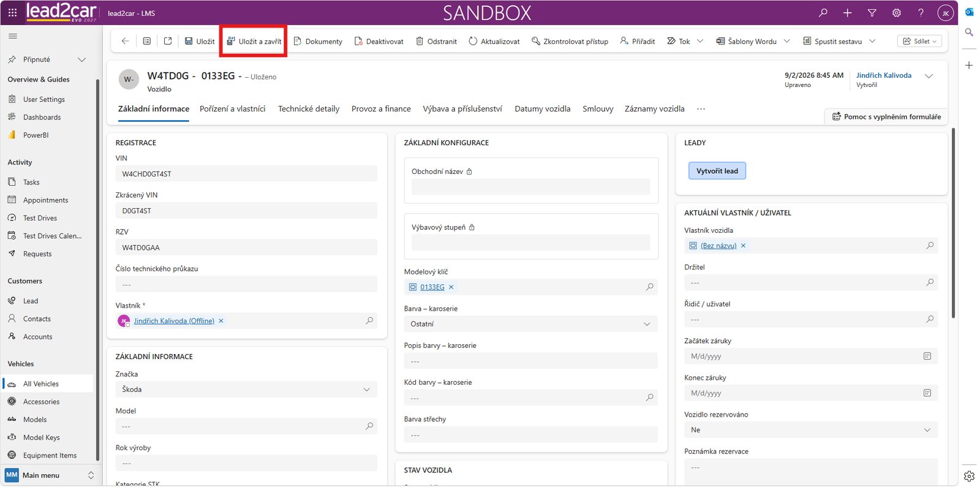Switch to Technické detaily tab

(x=309, y=109)
